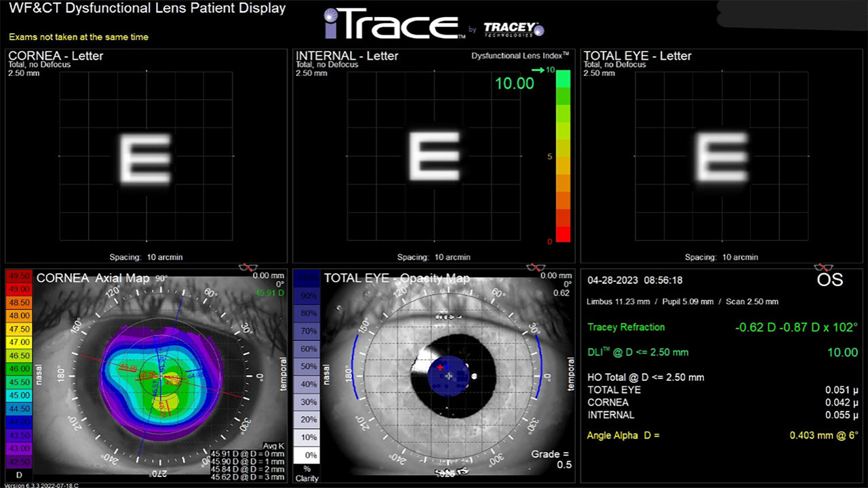Select the 42.50 swatch in cornea scale

[x=19, y=461]
